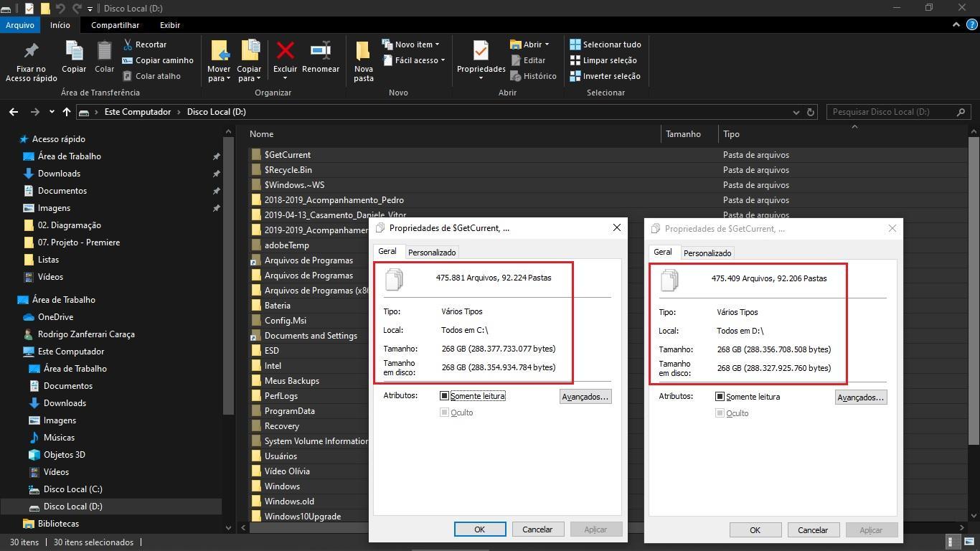The height and width of the screenshot is (551, 980).
Task: Go back with the left arrow
Action: tap(14, 112)
